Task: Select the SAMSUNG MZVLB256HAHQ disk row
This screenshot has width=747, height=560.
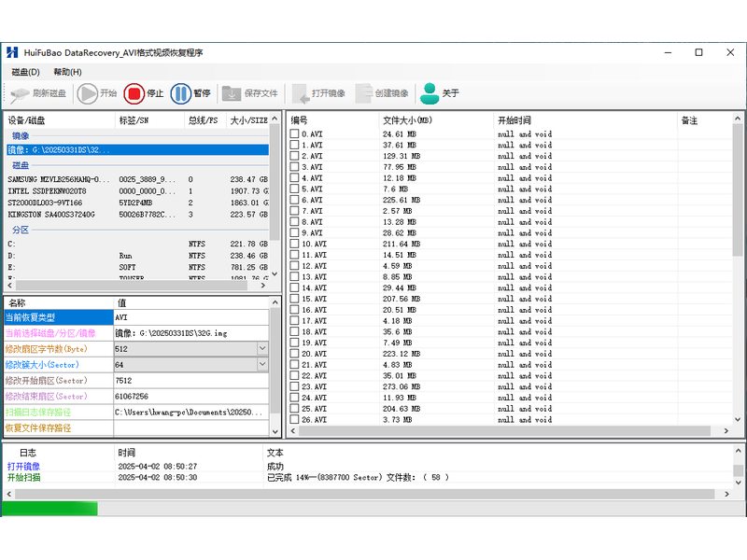Action: pos(137,179)
